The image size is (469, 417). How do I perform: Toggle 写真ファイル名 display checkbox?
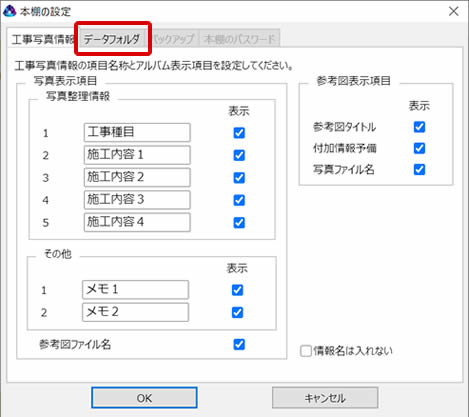tap(419, 170)
